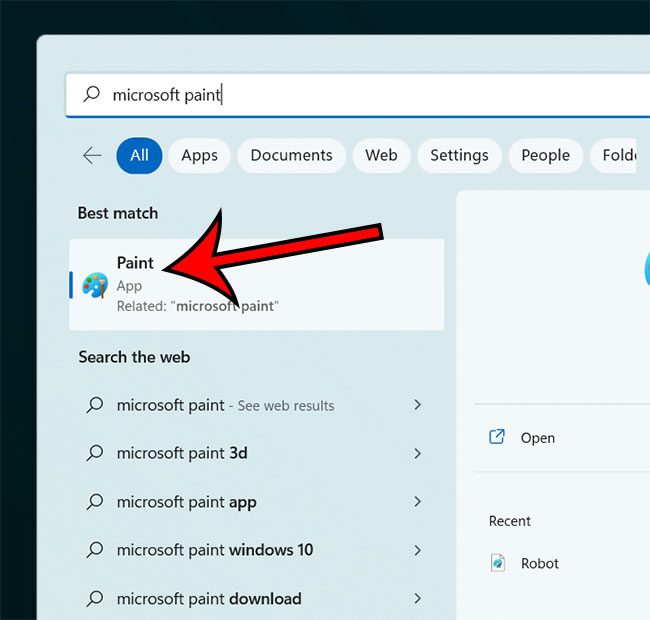This screenshot has height=620, width=650.
Task: Select the Web filter tab
Action: pyautogui.click(x=381, y=155)
